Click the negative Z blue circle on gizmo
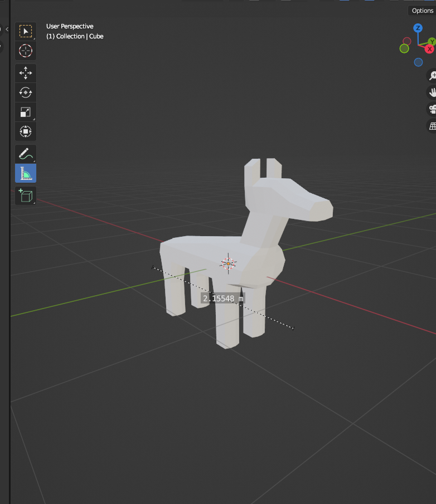Image resolution: width=436 pixels, height=504 pixels. [418, 62]
